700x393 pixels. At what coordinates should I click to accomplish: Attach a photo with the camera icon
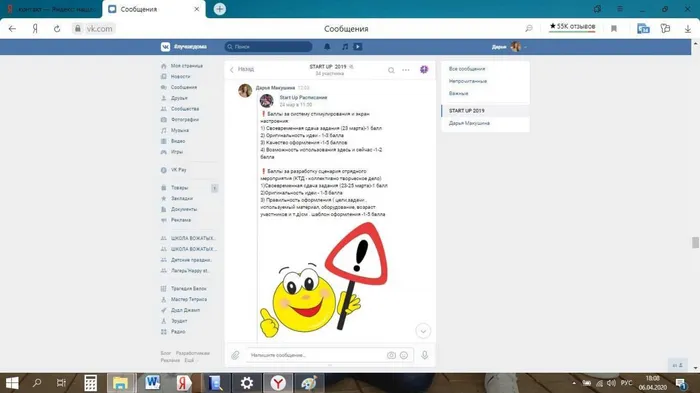(x=391, y=355)
